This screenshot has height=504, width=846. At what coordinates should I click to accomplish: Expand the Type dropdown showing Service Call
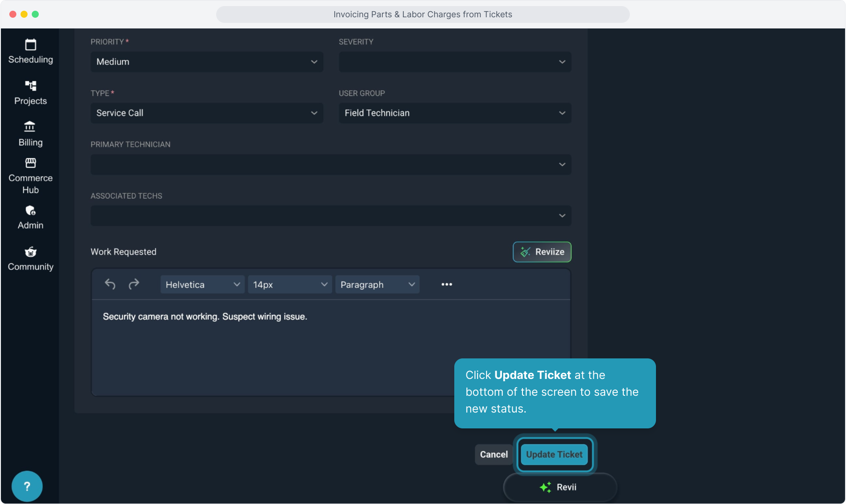click(206, 113)
